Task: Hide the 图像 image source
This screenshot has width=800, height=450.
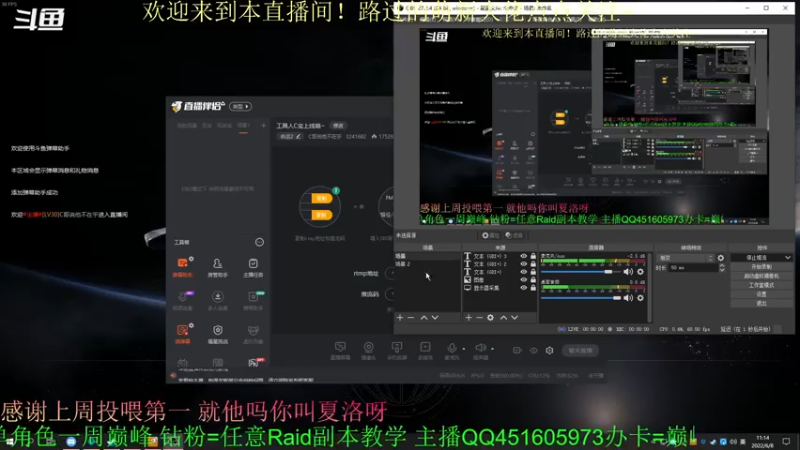Action: coord(523,280)
